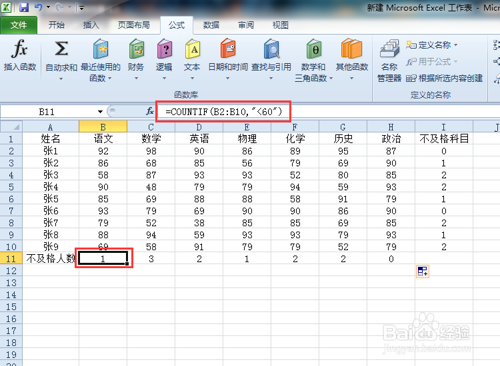Screen dimensions: 500x366
Task: Open the Financial (财务) functions book icon
Action: [136, 49]
